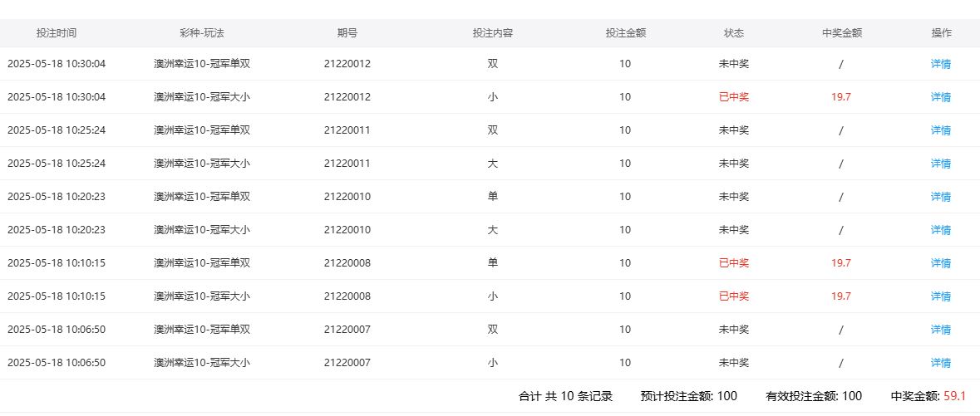Open 详情 for 21220007 冠军大小 bet
Screen dimensions: 980x416
click(x=941, y=363)
